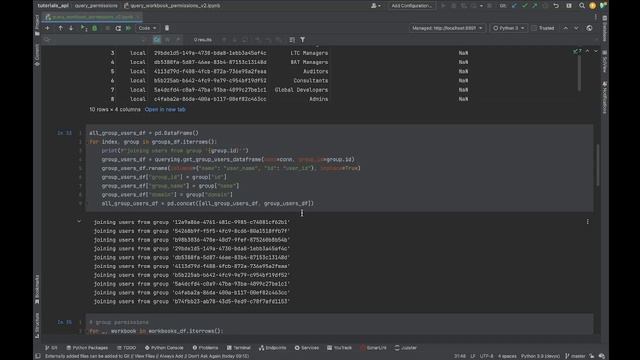This screenshot has width=640, height=360.
Task: Open the TODO tool window
Action: [x=127, y=348]
